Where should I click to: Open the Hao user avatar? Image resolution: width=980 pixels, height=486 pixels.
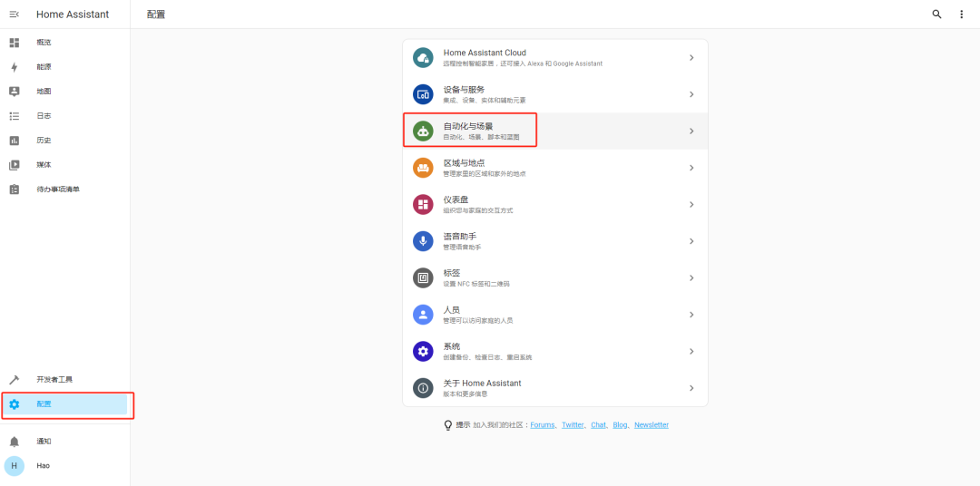(x=15, y=466)
